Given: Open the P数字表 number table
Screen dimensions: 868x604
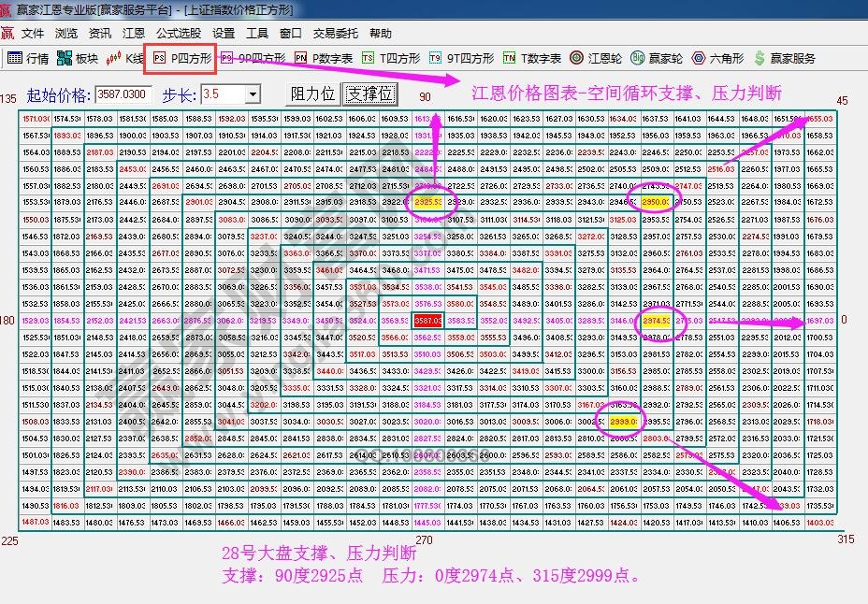Looking at the screenshot, I should 320,55.
